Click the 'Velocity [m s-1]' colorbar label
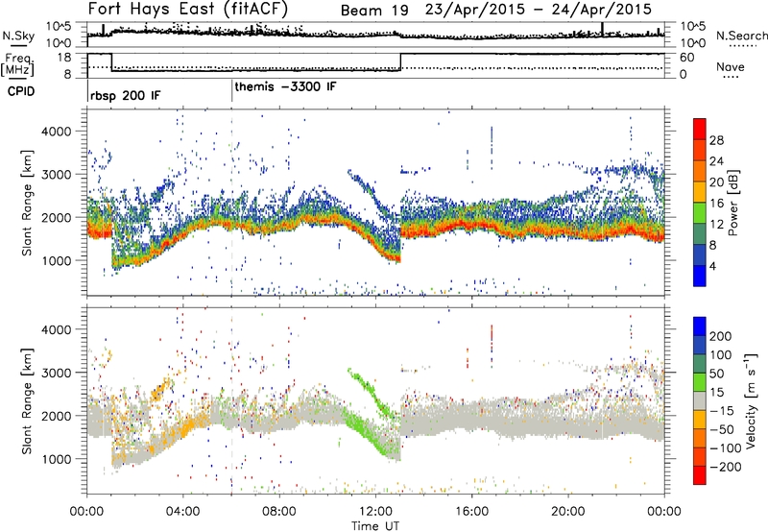 750,400
